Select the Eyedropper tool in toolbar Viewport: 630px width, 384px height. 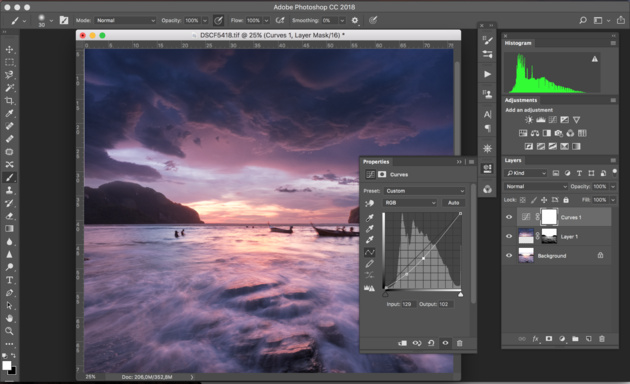coord(9,113)
